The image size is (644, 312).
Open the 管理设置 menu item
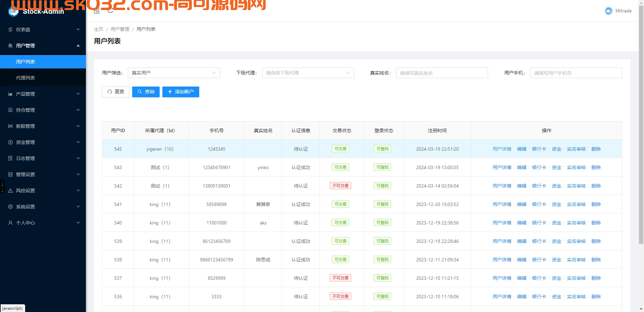click(43, 174)
